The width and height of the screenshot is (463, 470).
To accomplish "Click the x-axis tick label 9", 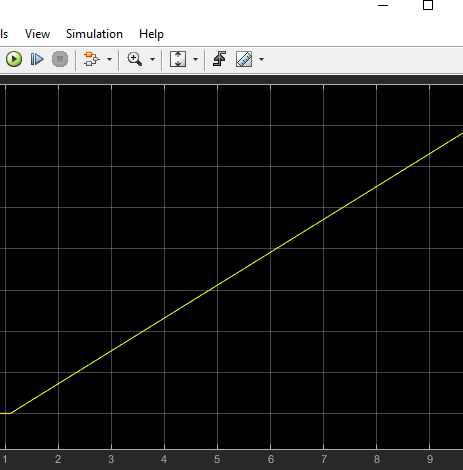I will (430, 459).
